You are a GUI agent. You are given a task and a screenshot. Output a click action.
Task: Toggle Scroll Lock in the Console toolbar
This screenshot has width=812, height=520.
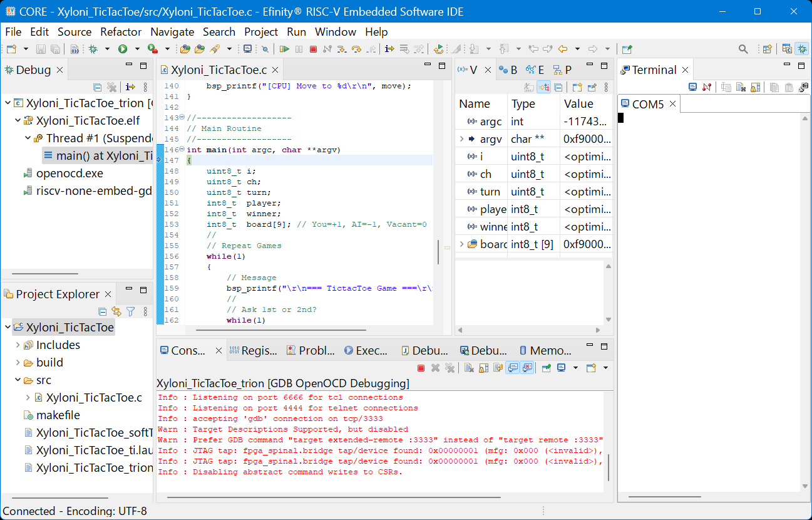pyautogui.click(x=483, y=368)
